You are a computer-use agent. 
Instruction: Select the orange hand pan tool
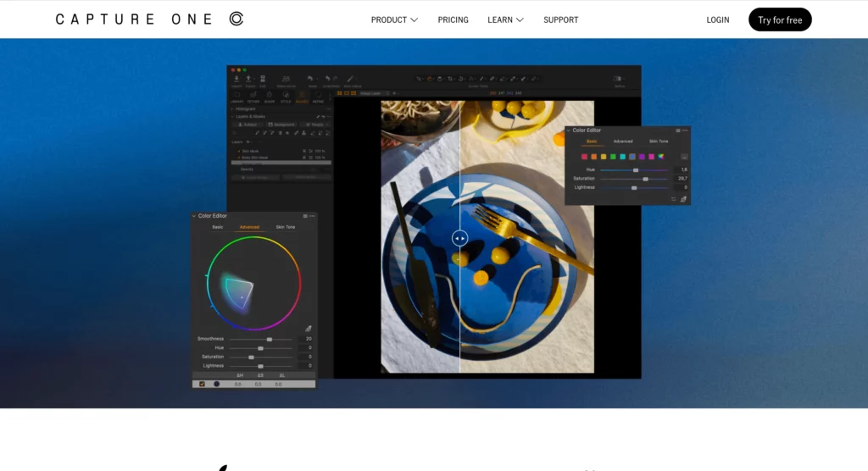coord(430,79)
